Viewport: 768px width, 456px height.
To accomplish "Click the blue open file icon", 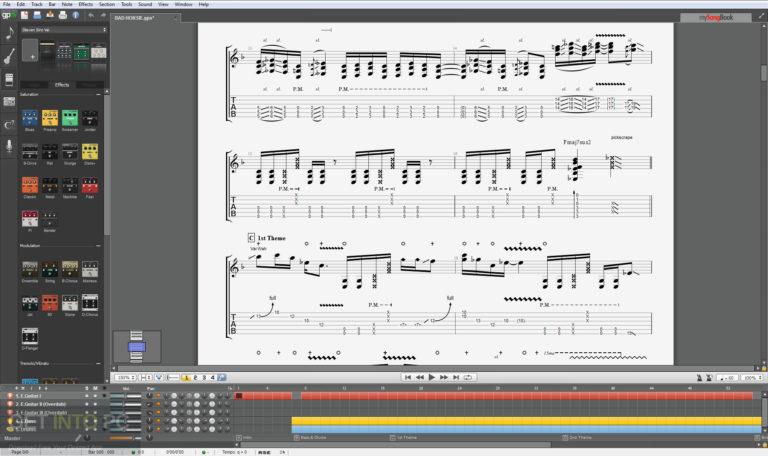I will [x=37, y=15].
